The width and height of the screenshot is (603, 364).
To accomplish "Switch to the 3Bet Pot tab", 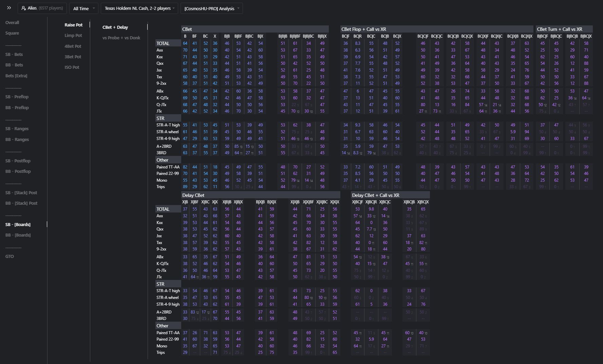I will coord(73,57).
